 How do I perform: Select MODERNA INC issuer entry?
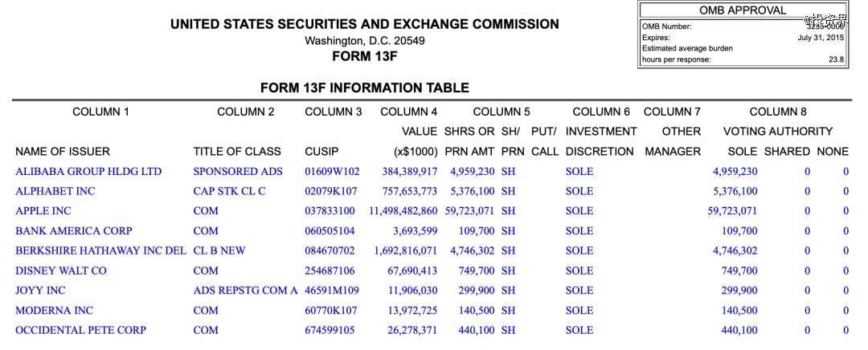click(55, 311)
